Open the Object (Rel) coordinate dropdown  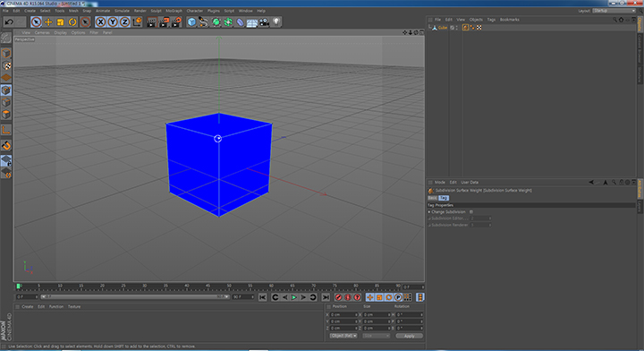point(343,336)
